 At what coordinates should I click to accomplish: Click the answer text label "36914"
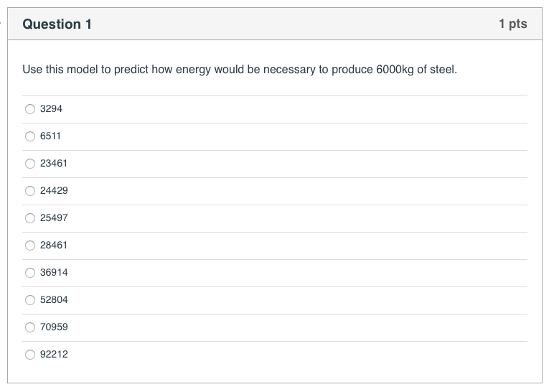(x=54, y=273)
